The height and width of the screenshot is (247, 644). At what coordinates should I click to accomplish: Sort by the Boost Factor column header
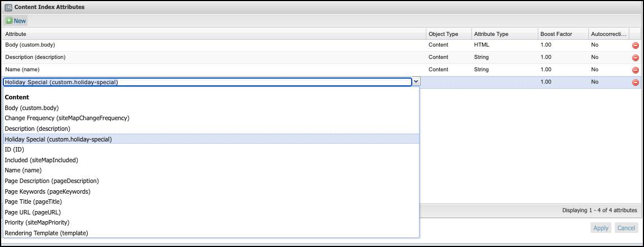coord(562,34)
